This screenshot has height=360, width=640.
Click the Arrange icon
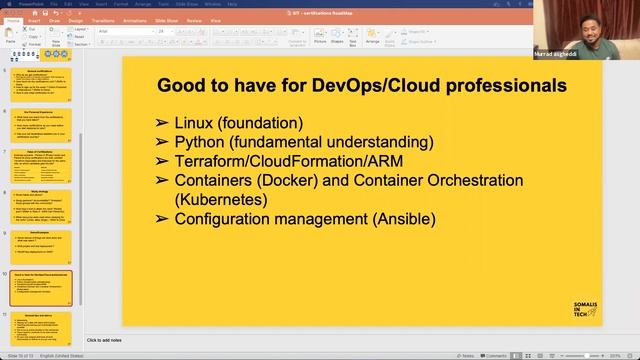(x=372, y=33)
